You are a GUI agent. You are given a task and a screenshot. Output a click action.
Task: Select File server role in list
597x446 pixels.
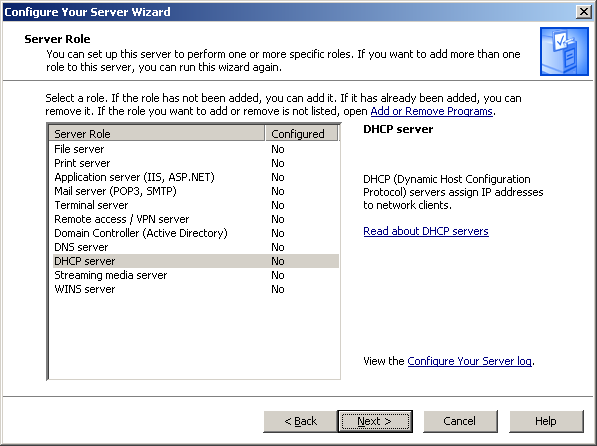194,149
